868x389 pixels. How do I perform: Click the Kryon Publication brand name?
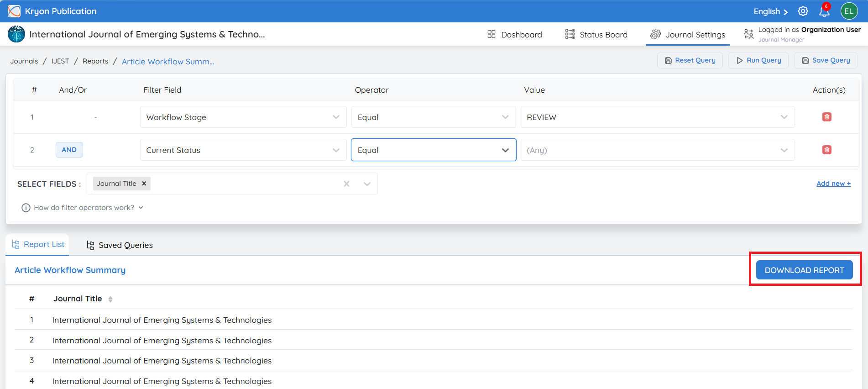coord(61,11)
